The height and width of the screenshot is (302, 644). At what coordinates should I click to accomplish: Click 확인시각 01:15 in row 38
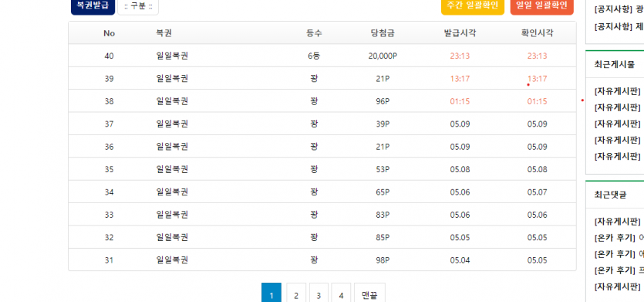[538, 101]
